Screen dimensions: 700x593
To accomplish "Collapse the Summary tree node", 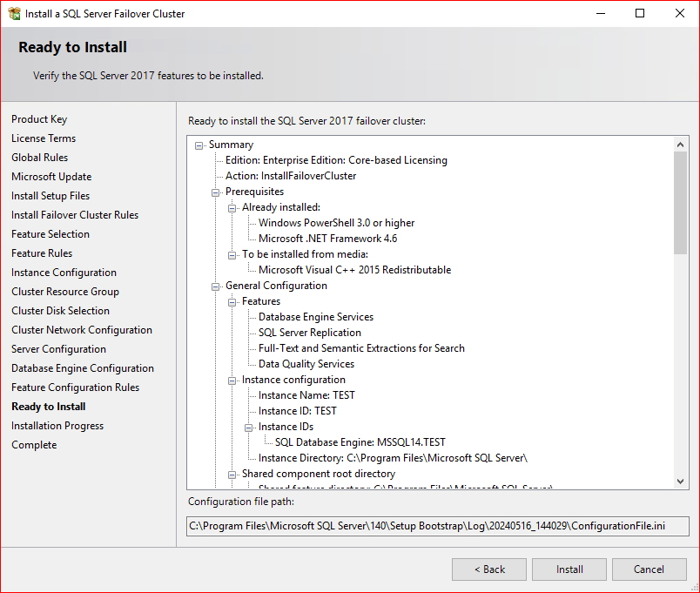I will (199, 145).
